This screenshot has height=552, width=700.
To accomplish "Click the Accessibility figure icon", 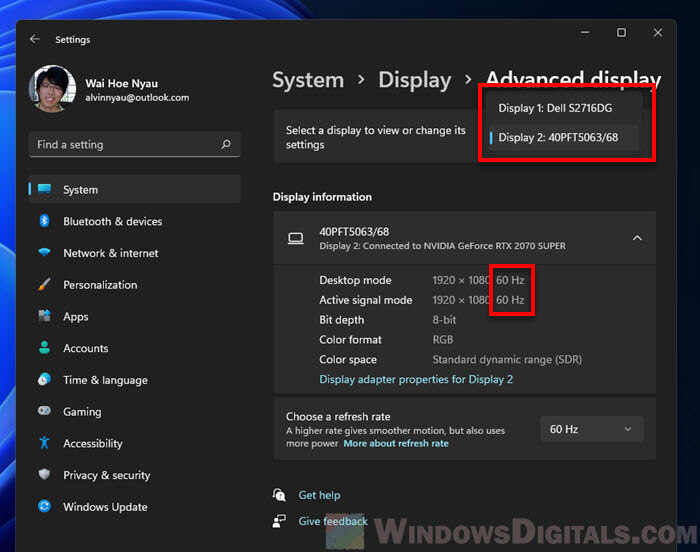I will (44, 443).
